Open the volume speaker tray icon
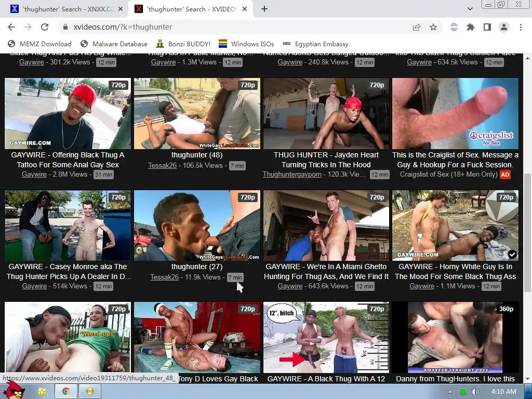 point(475,392)
